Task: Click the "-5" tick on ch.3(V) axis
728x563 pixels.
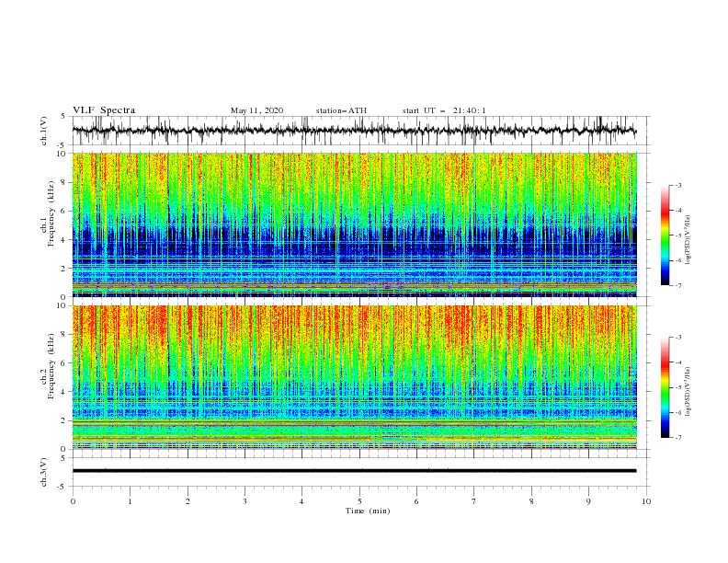Action: pos(63,487)
